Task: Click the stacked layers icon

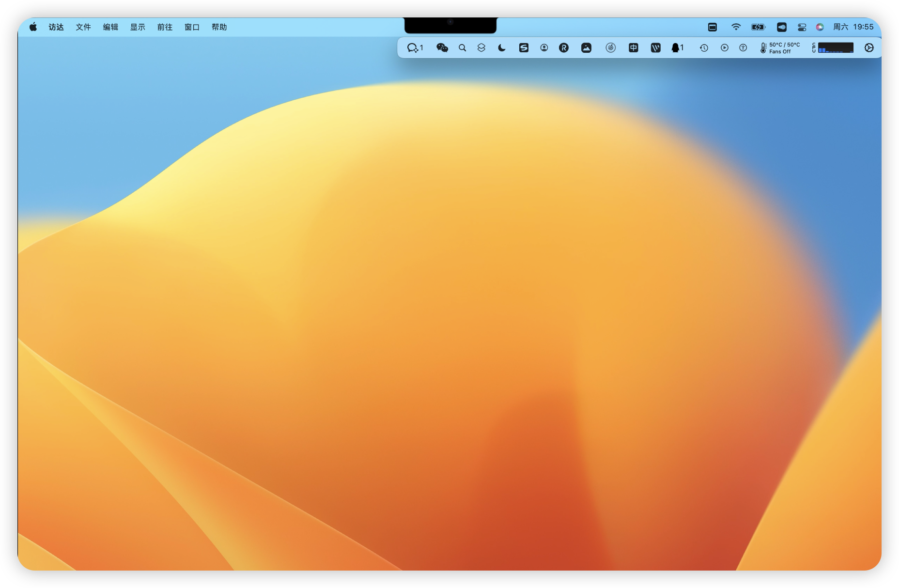Action: 481,47
